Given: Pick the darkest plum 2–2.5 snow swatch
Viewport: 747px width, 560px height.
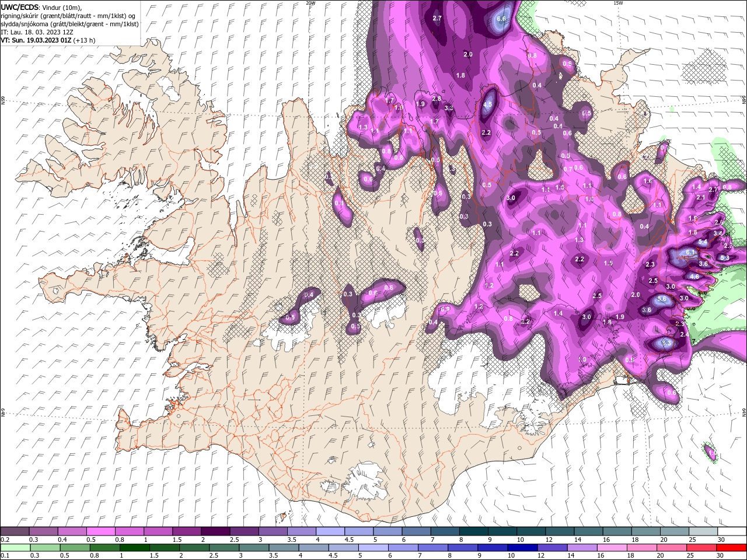Looking at the screenshot, I should 215,531.
